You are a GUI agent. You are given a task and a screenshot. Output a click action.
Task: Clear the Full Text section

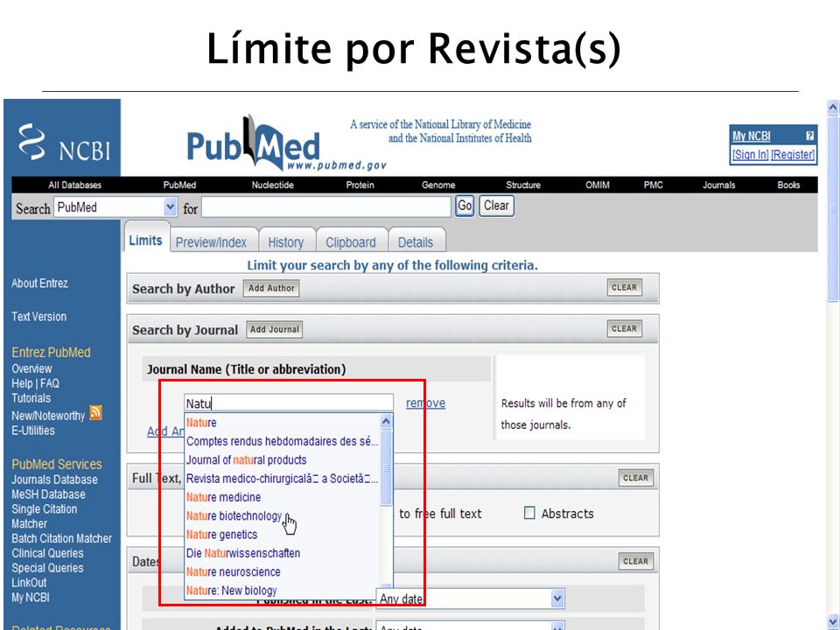point(636,478)
